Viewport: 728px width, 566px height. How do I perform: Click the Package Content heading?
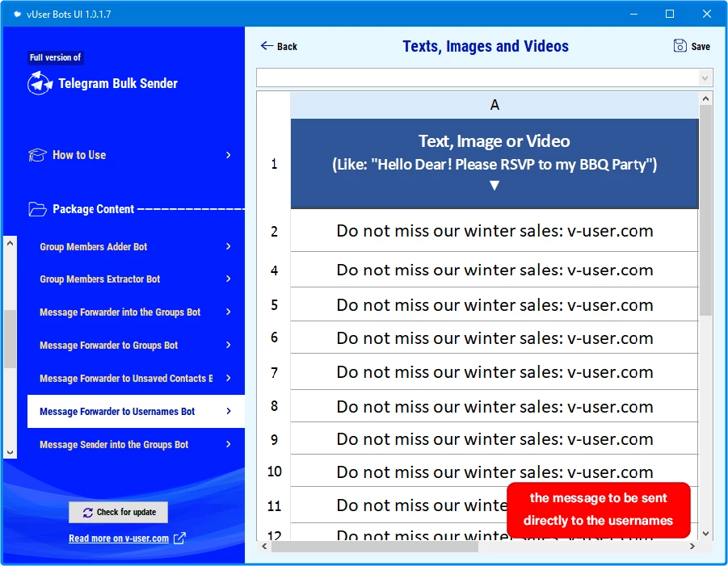point(93,209)
